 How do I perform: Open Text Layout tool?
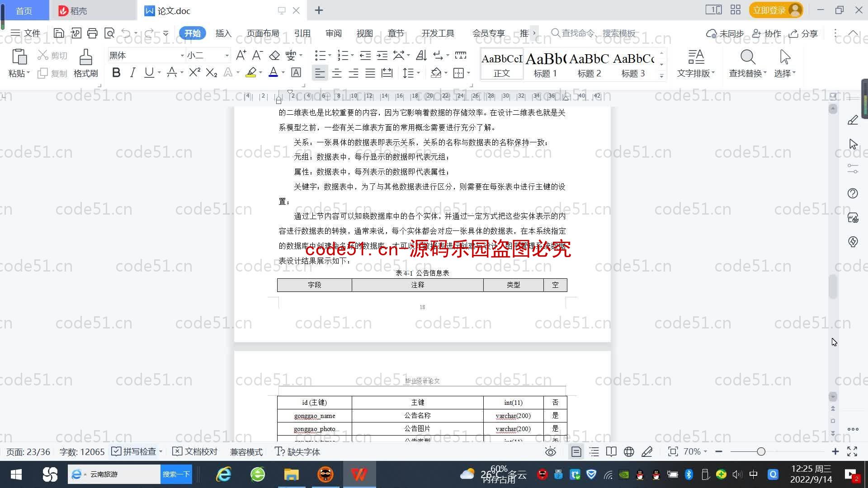click(x=696, y=63)
